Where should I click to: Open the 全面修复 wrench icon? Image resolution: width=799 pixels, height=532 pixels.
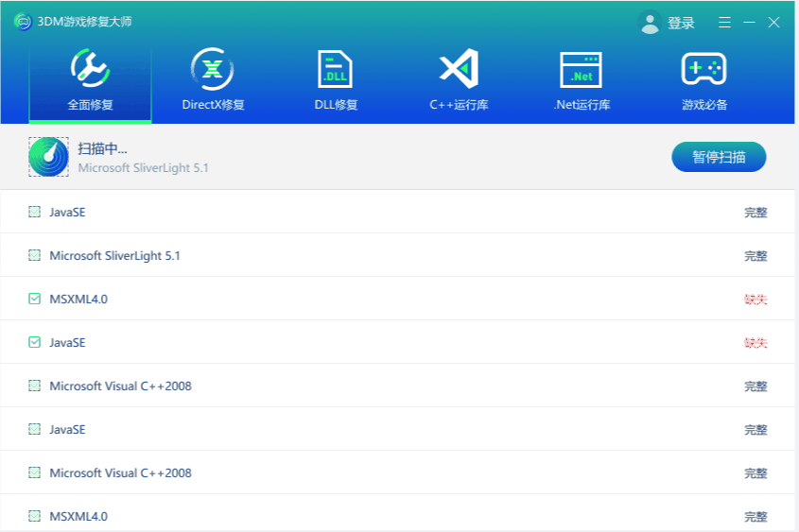click(90, 68)
